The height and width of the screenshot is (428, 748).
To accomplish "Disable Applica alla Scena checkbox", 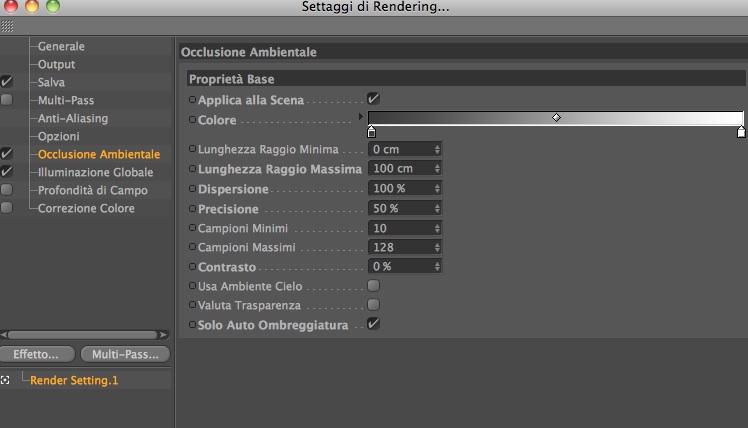I will point(373,99).
